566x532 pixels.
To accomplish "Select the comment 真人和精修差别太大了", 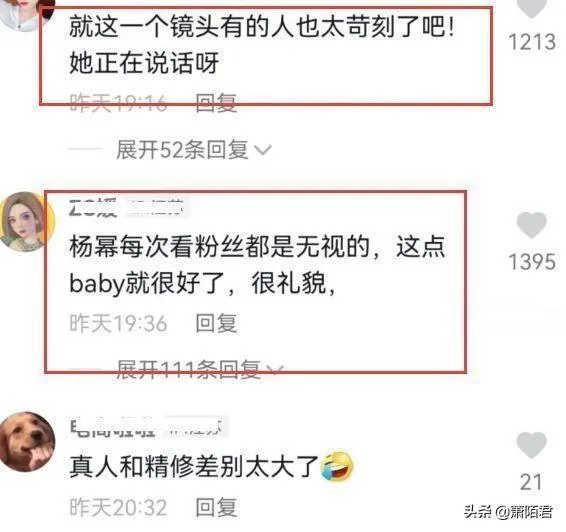I will coord(193,466).
